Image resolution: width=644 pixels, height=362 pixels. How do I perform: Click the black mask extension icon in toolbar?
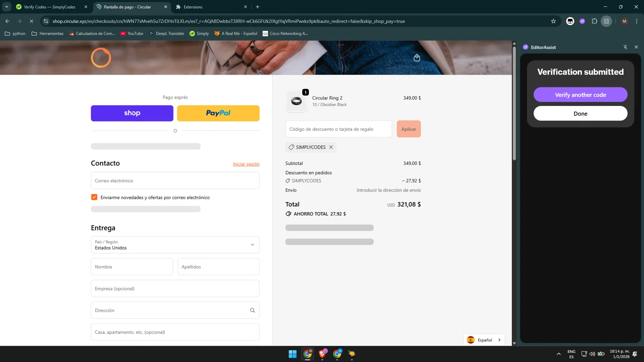(x=570, y=21)
